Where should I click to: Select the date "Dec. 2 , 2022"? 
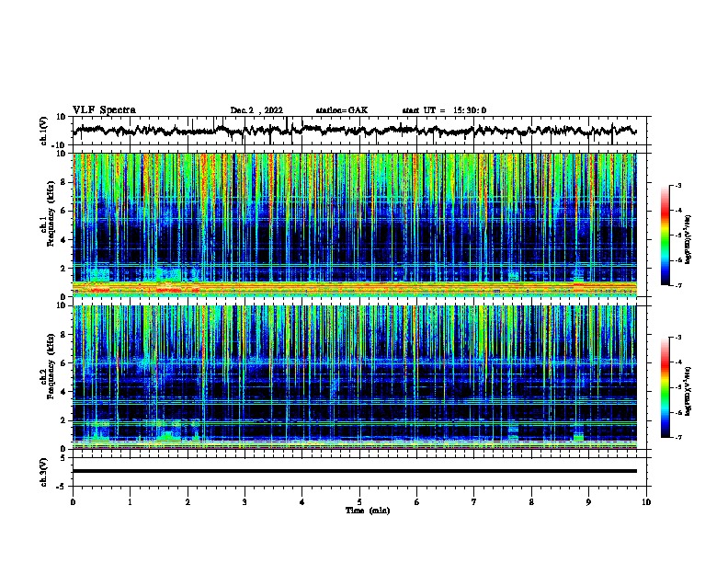point(256,110)
